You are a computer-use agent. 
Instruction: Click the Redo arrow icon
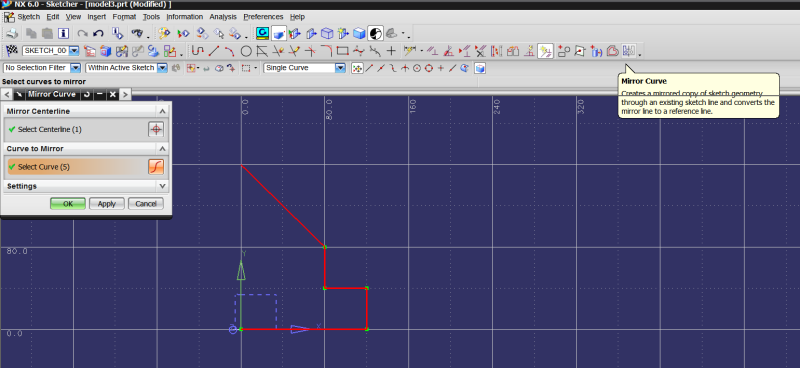point(82,34)
